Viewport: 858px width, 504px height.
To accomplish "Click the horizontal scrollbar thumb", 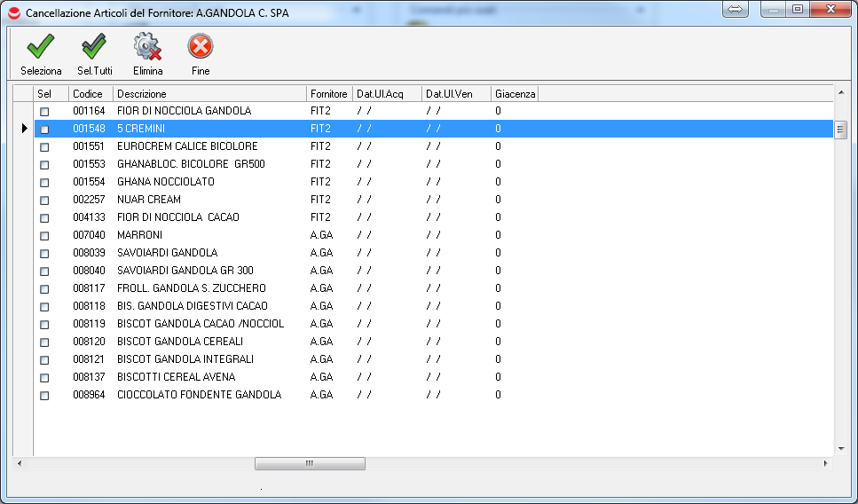I will [x=310, y=463].
